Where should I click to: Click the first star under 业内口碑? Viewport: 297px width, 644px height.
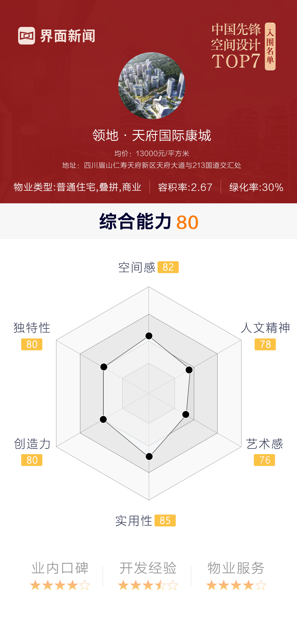point(35,585)
